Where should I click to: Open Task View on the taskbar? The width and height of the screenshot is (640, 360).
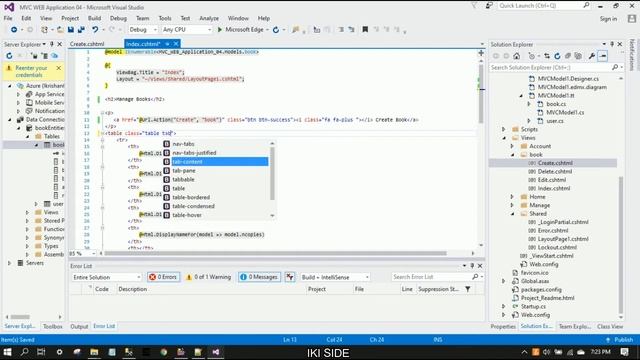click(41, 352)
